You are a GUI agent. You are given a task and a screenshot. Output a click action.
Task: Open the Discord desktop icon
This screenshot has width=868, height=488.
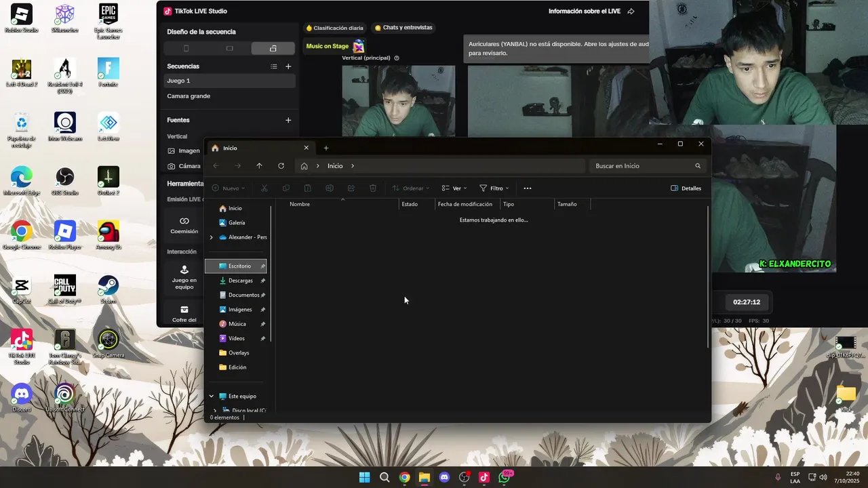[x=22, y=399]
